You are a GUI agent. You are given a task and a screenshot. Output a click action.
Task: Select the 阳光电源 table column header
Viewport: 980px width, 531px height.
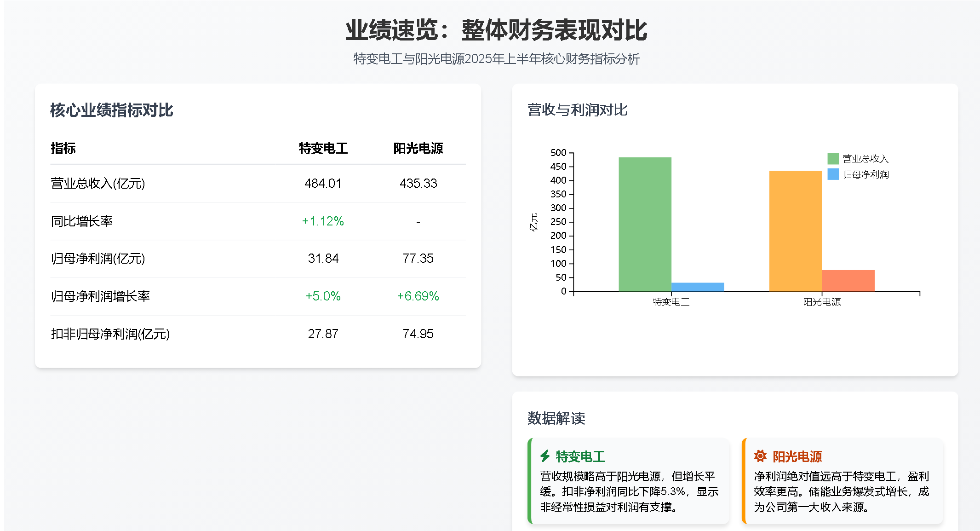418,148
